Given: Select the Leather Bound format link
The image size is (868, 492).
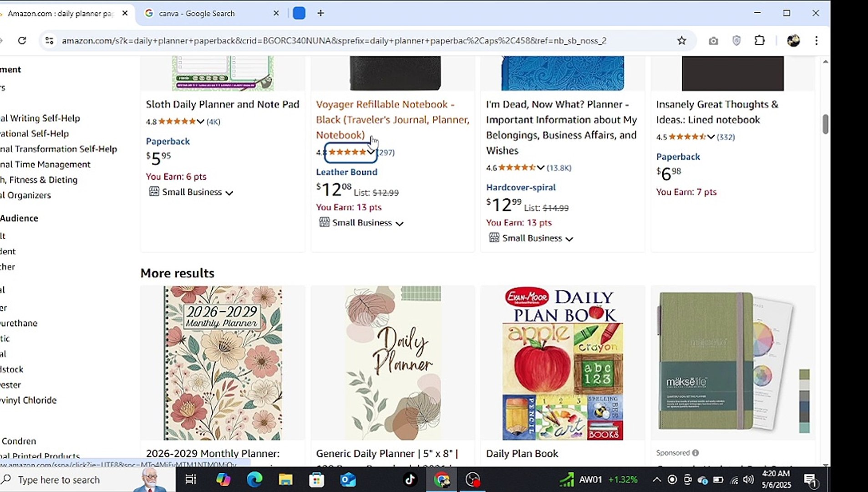Looking at the screenshot, I should coord(346,172).
